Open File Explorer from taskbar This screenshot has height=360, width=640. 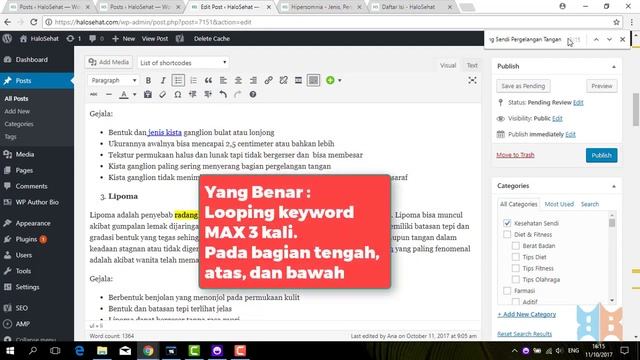(102, 351)
